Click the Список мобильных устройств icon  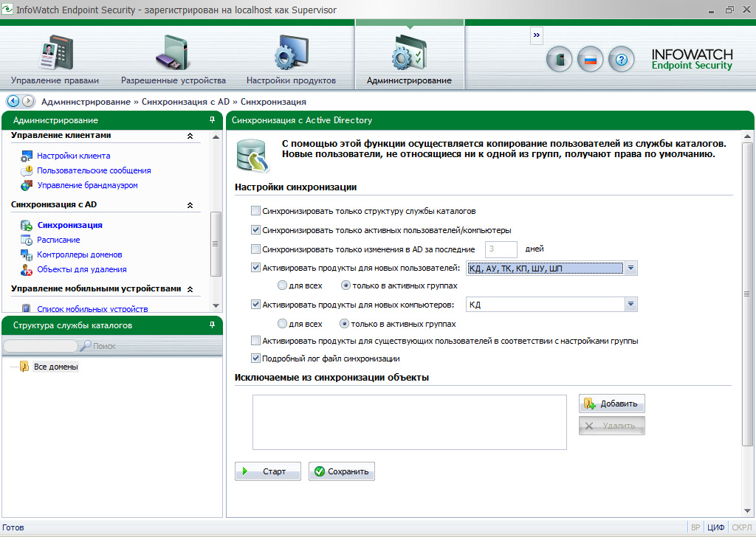click(x=26, y=308)
